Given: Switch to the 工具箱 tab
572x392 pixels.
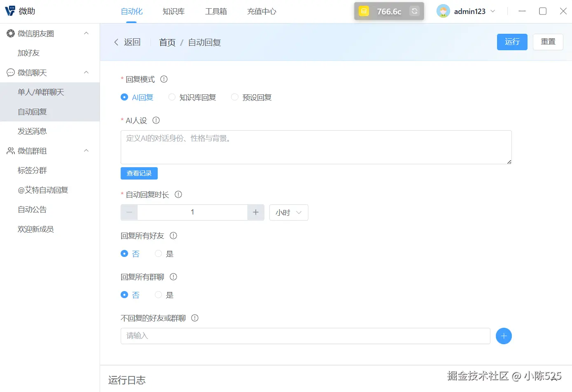Looking at the screenshot, I should (x=216, y=11).
